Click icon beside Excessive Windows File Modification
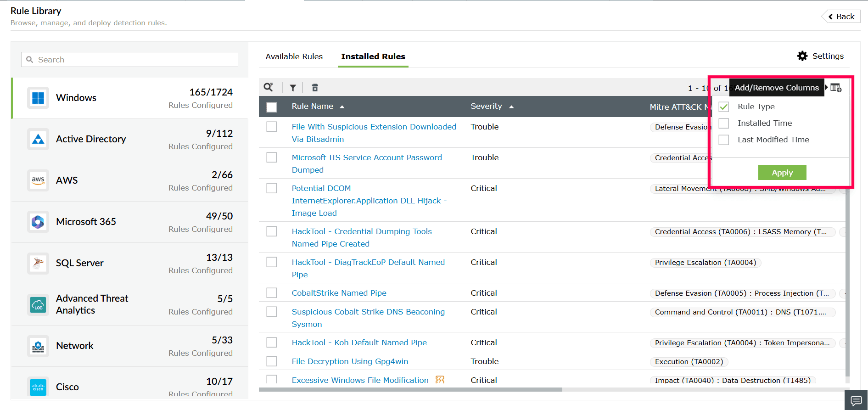Screen dimensions: 868x410 [x=440, y=380]
